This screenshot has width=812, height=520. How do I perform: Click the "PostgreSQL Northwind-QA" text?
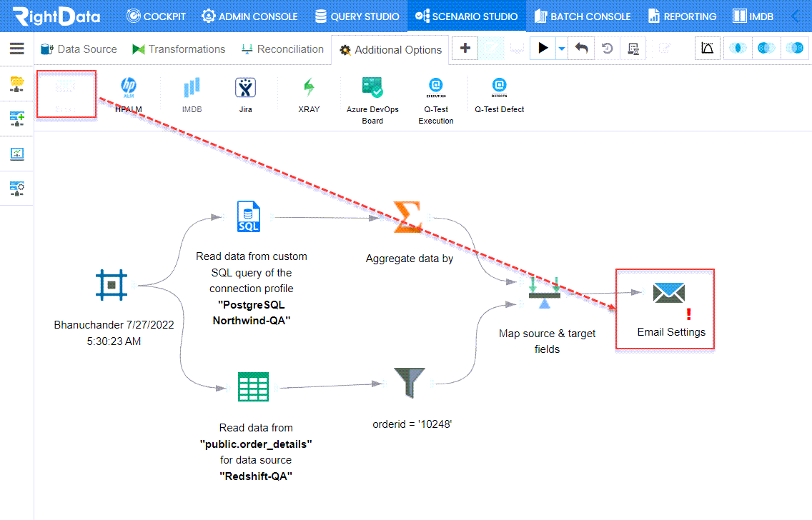point(251,313)
